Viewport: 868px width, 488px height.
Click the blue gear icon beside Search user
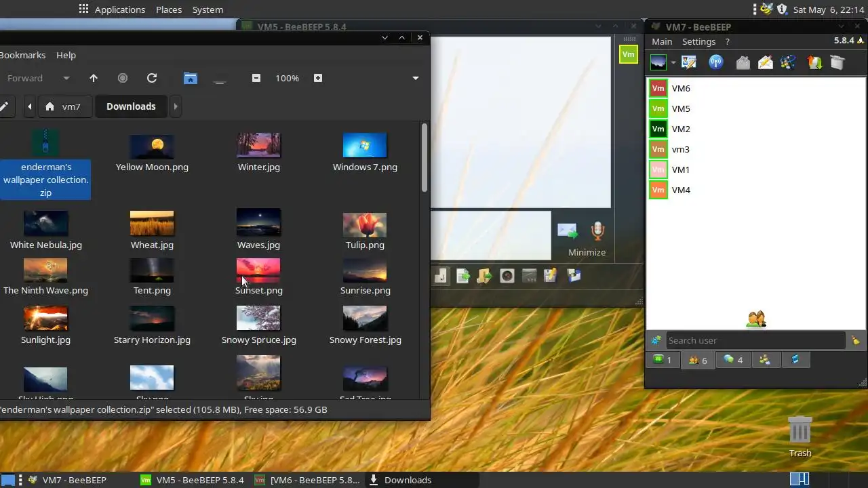pos(656,340)
